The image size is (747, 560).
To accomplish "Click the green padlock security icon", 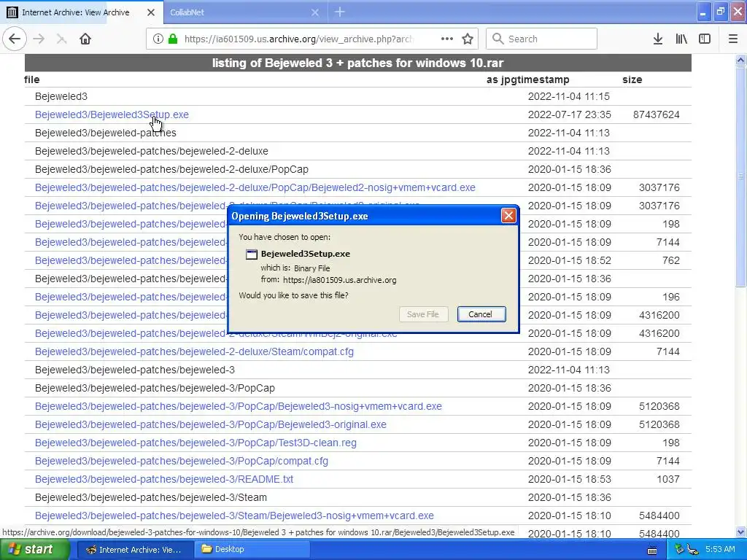I will coord(173,39).
